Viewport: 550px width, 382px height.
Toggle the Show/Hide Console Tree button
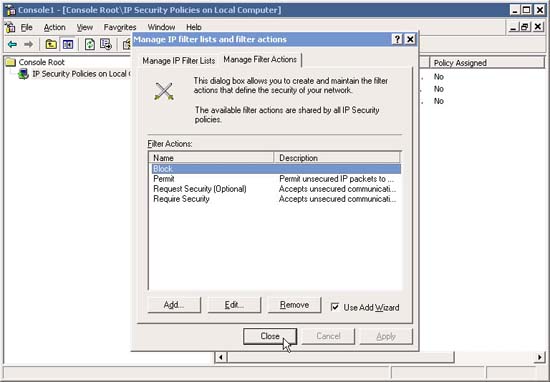[68, 45]
